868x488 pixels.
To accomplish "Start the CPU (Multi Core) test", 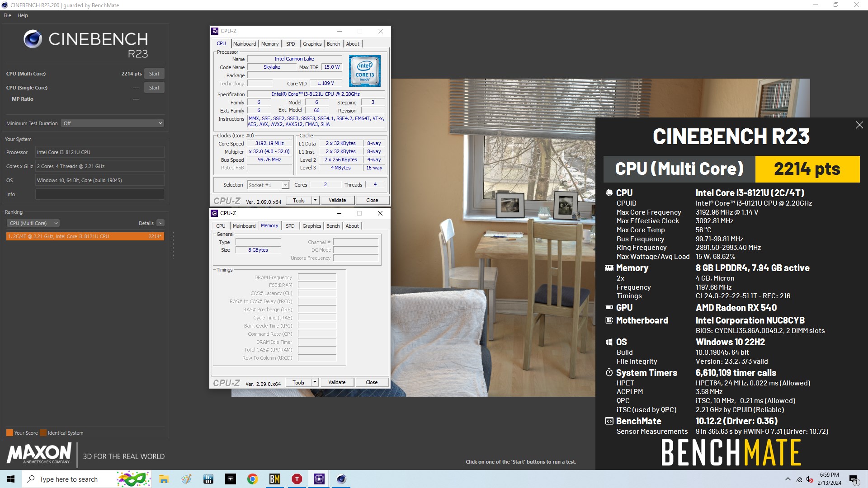I will tap(154, 74).
